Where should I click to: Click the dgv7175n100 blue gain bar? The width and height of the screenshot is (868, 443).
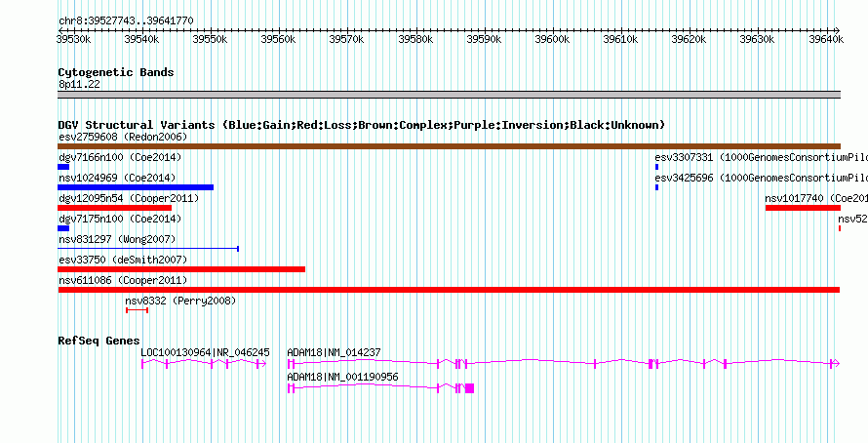click(63, 228)
